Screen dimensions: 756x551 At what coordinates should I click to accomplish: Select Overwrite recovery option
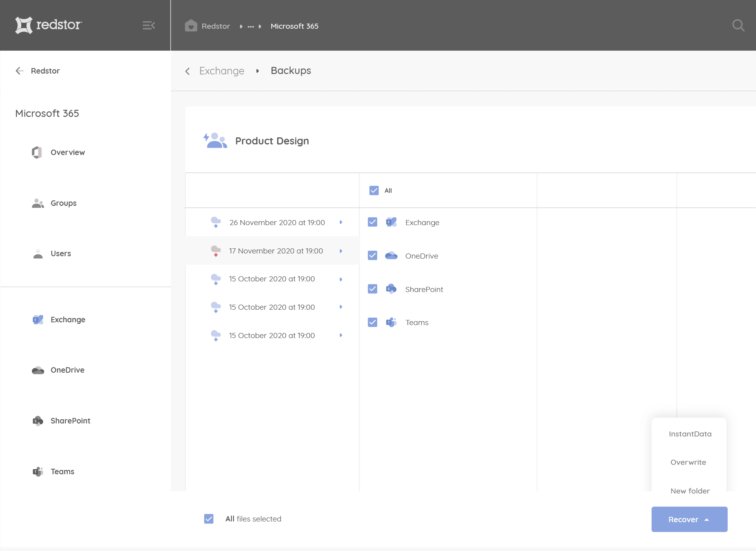688,462
